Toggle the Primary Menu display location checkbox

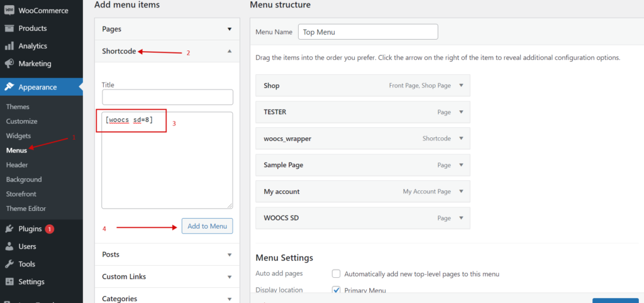pyautogui.click(x=336, y=290)
